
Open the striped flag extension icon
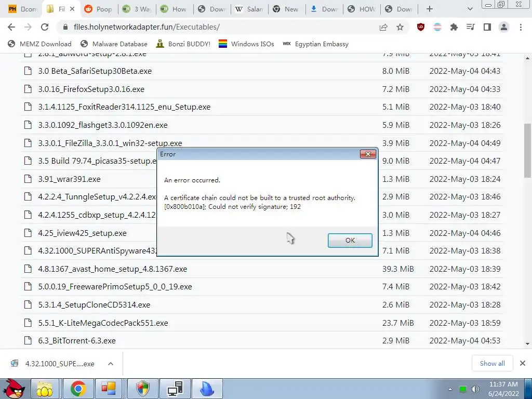[x=437, y=27]
